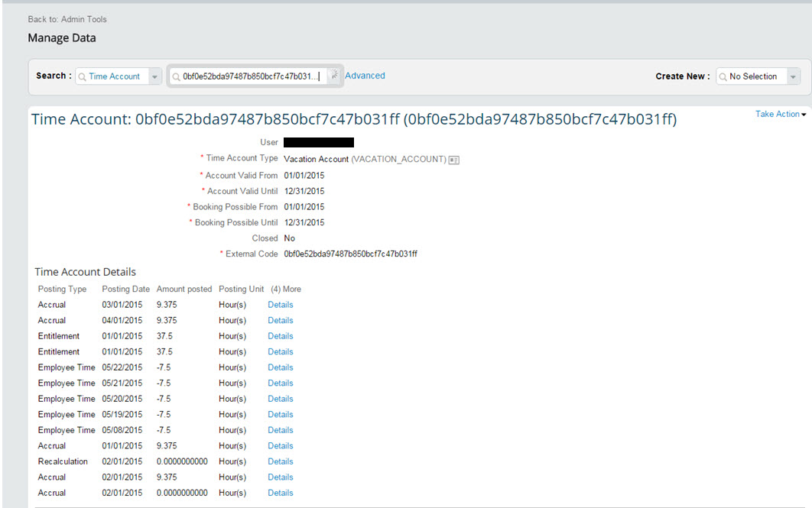
Task: Click the Amount posted column header
Action: [x=184, y=290]
